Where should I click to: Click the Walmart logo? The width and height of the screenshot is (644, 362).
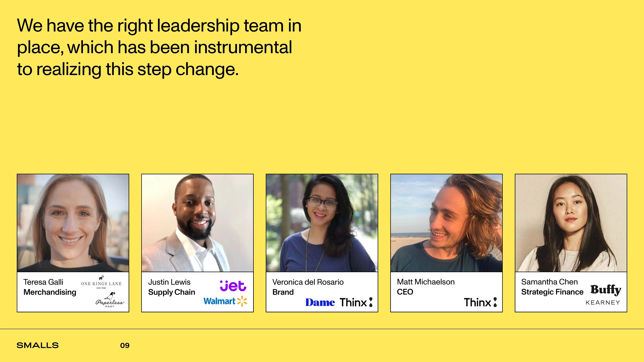pyautogui.click(x=225, y=301)
